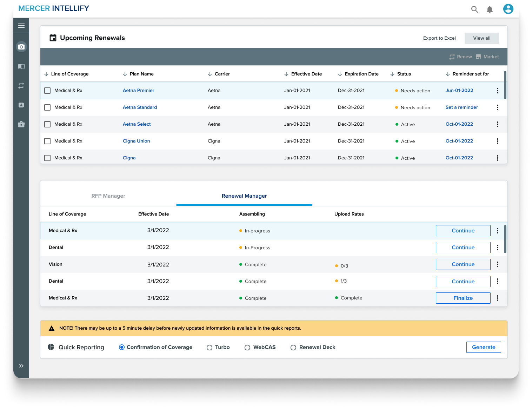
Task: Open the Aetna Premier plan link
Action: point(139,91)
